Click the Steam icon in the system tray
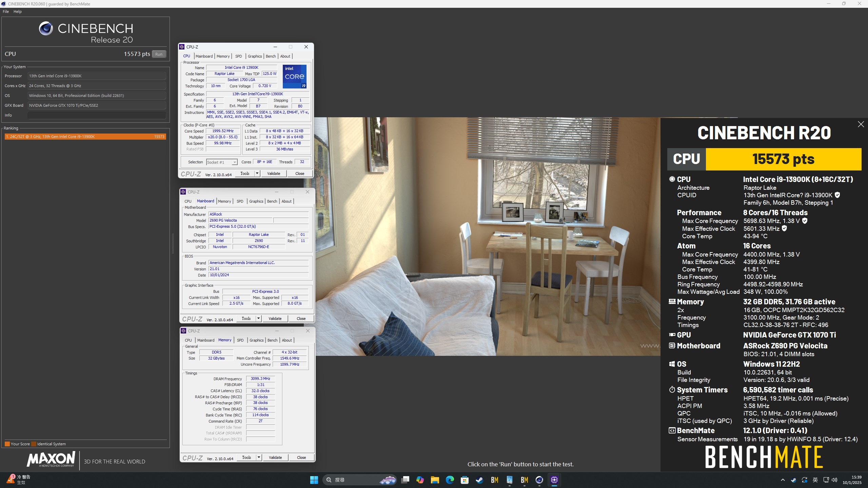The height and width of the screenshot is (488, 868). [x=794, y=480]
